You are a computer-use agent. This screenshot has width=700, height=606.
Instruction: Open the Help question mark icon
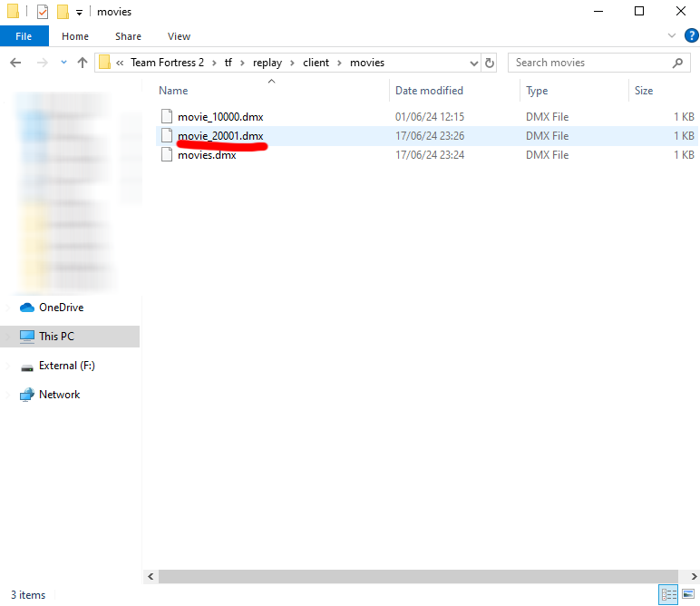pos(691,35)
